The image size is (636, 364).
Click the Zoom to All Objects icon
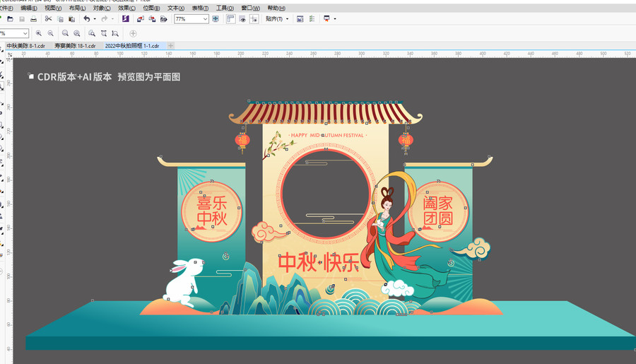coord(76,33)
